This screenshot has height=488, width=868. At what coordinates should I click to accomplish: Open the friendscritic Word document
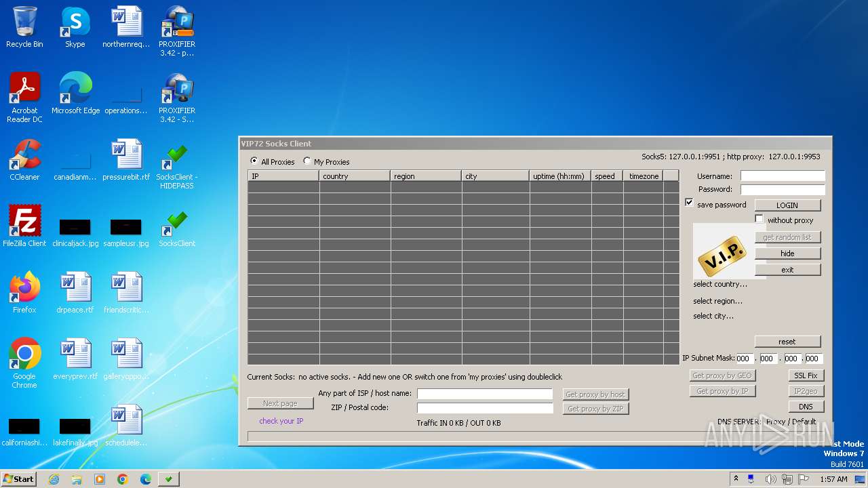[126, 293]
